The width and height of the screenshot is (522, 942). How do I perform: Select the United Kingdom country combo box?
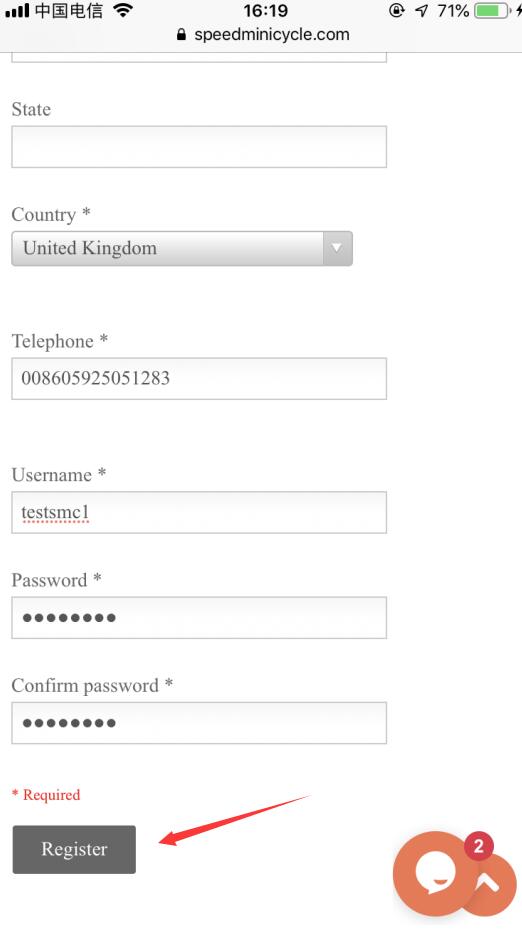coord(182,248)
